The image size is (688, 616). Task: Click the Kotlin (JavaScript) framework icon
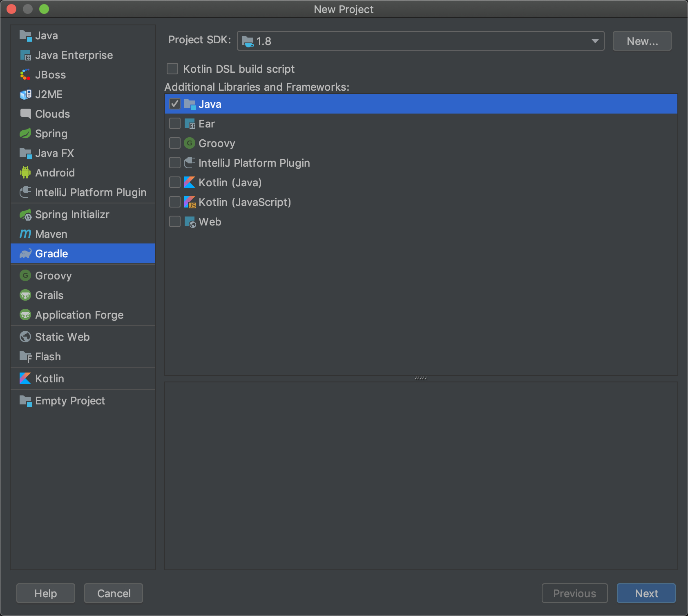190,202
